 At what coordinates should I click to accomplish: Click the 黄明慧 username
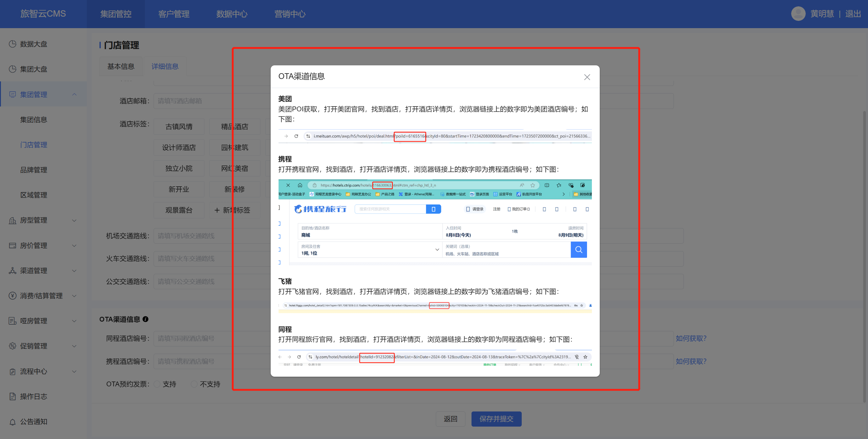point(822,14)
